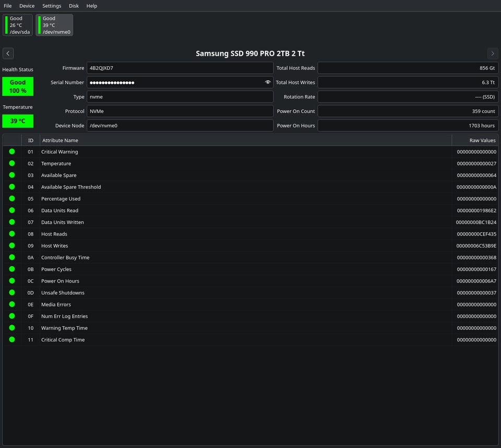Click status dot for Data Units Written
This screenshot has width=501, height=448.
(x=12, y=222)
